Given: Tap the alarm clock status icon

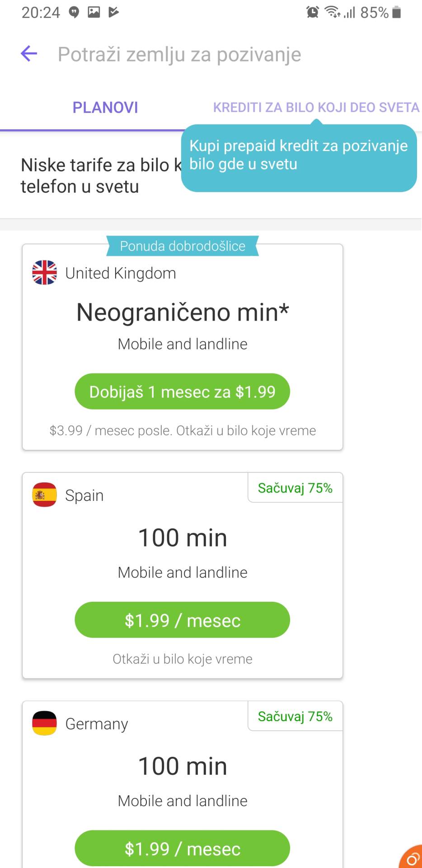Looking at the screenshot, I should click(312, 12).
